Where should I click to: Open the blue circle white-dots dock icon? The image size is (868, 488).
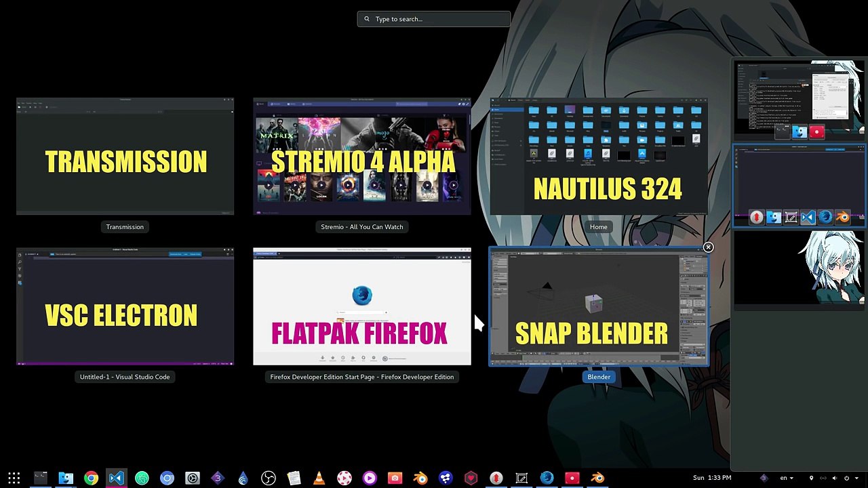point(446,478)
